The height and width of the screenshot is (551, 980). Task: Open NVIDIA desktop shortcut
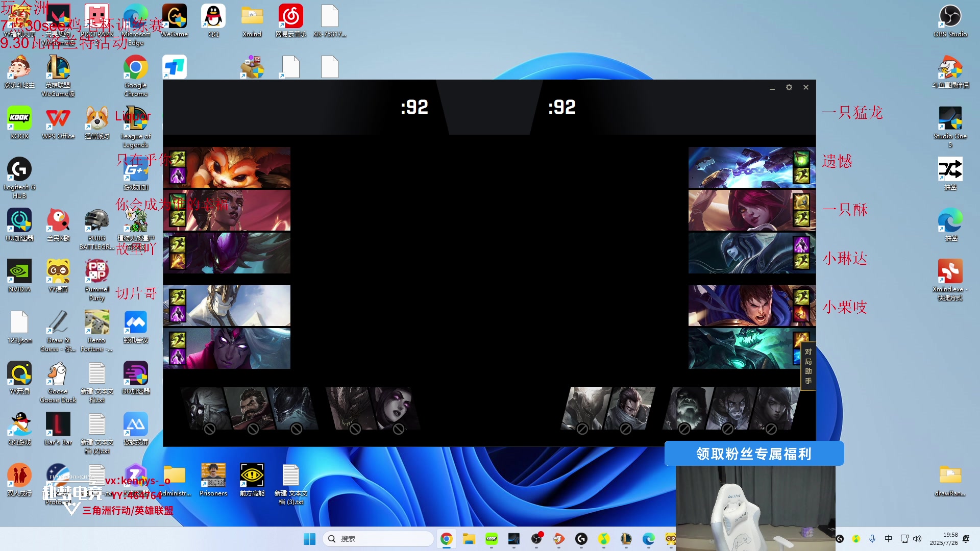click(19, 276)
